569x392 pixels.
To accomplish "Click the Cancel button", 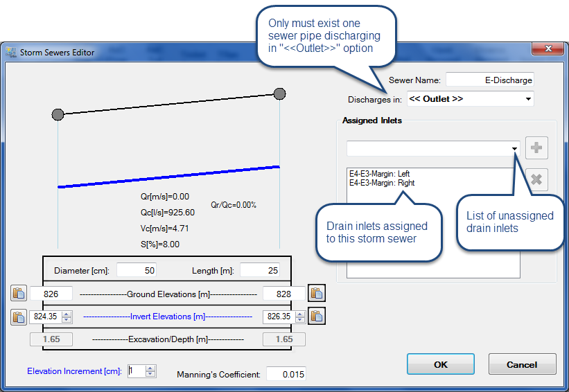I will tap(522, 364).
